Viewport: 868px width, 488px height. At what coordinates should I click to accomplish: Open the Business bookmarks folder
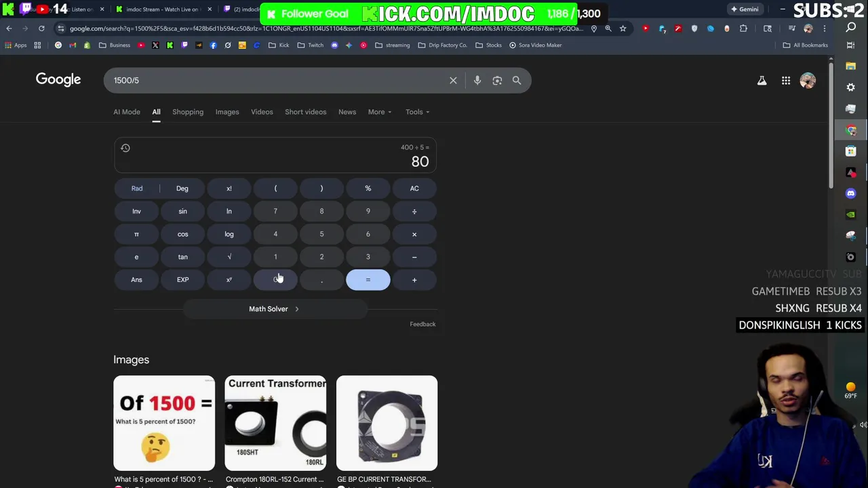click(115, 45)
